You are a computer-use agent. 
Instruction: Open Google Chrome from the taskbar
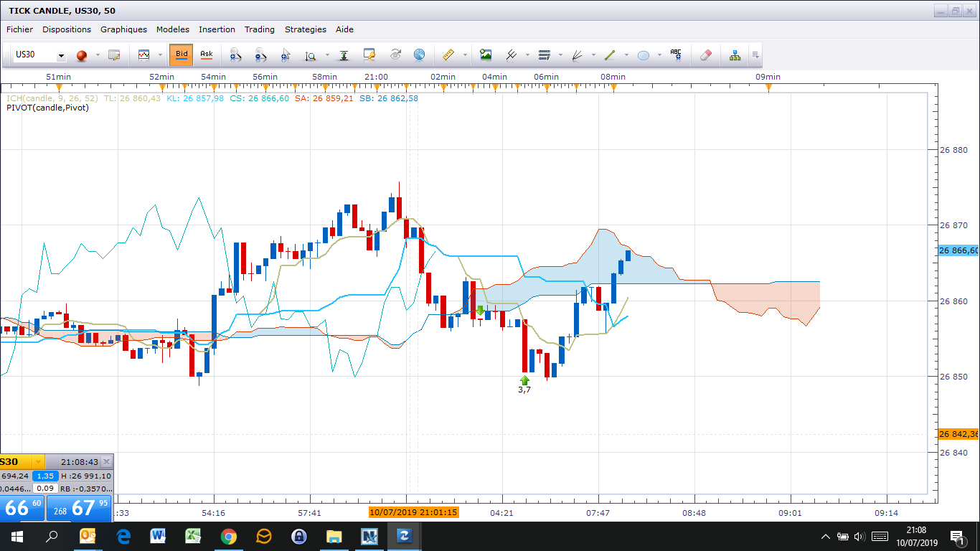tap(228, 536)
